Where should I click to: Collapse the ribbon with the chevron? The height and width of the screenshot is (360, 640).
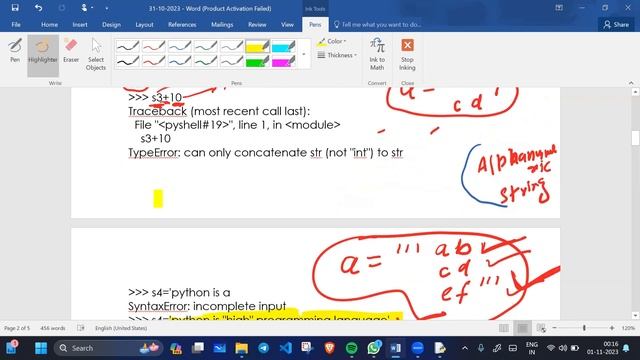point(631,83)
